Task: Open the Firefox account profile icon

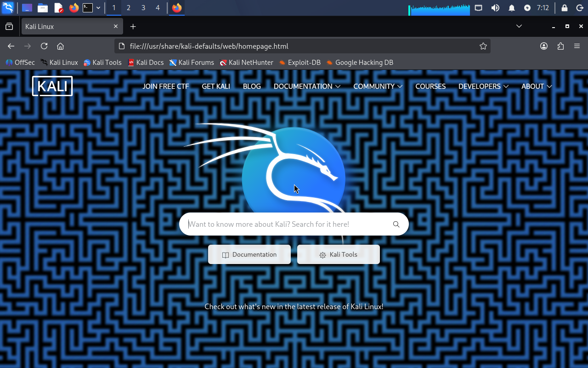Action: (x=544, y=46)
